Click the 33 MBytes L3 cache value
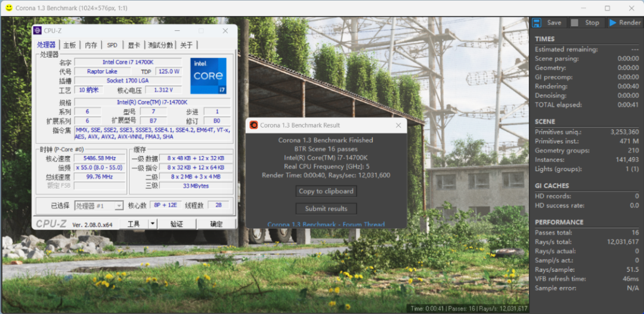Viewport: 644px width, 314px height. [x=196, y=186]
